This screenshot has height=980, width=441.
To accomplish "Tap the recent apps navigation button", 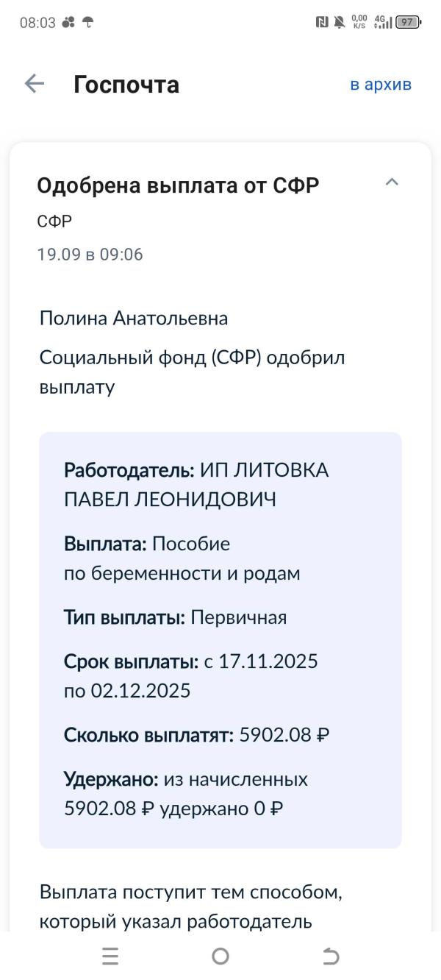I will [x=110, y=956].
